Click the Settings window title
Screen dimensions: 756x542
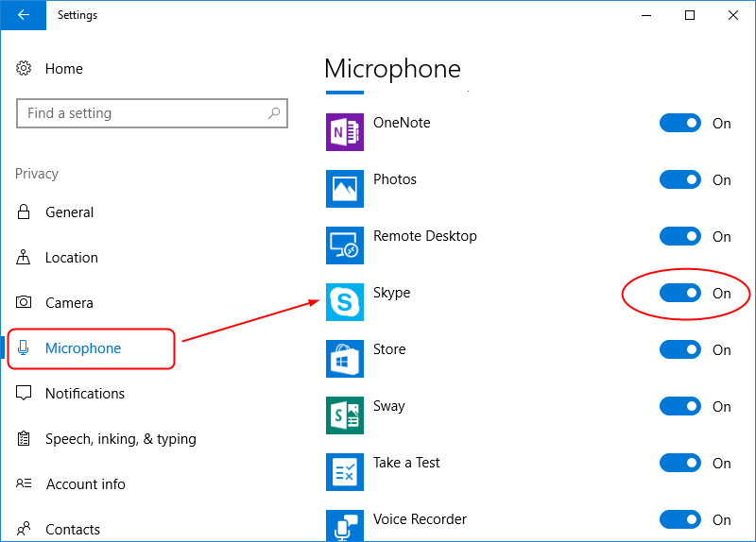pos(77,15)
